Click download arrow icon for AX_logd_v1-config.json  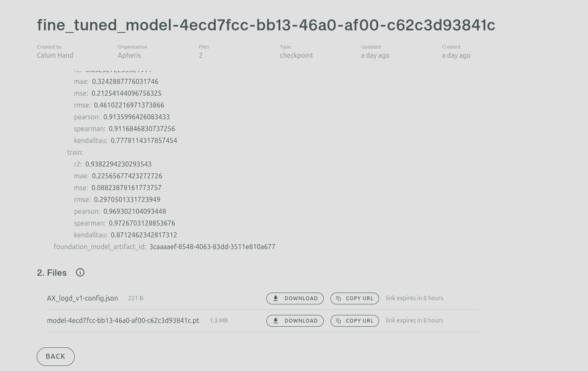(276, 298)
